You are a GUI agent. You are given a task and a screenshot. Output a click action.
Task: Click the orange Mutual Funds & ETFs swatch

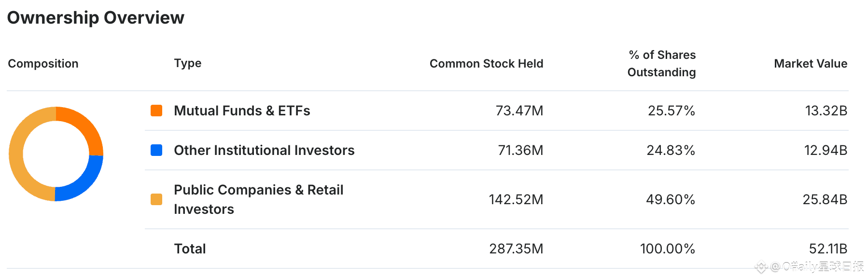tap(156, 111)
